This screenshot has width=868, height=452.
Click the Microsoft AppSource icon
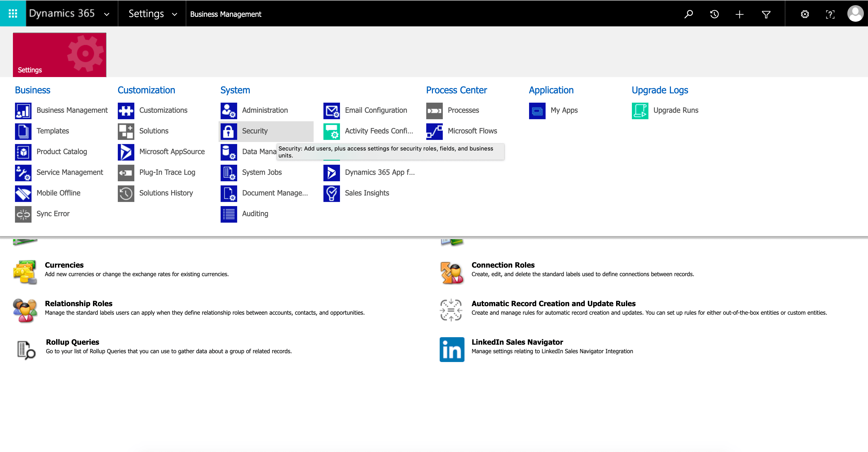click(x=126, y=152)
